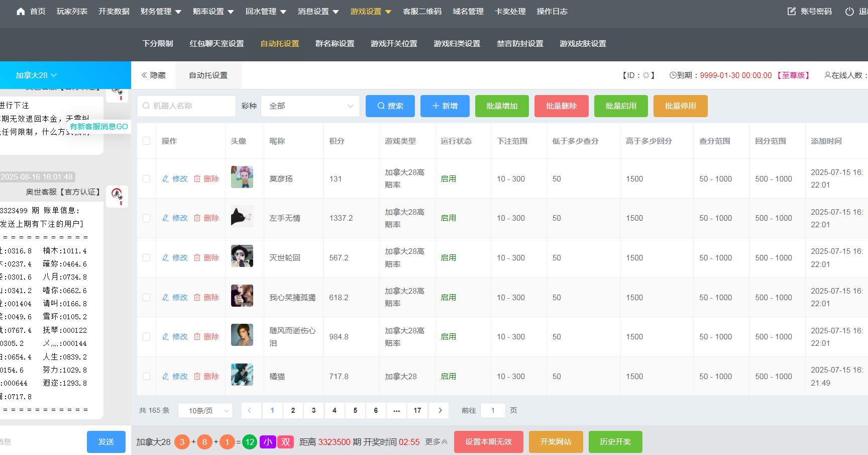
Task: Switch to the 游戏皮肤设置 tab
Action: click(x=583, y=44)
